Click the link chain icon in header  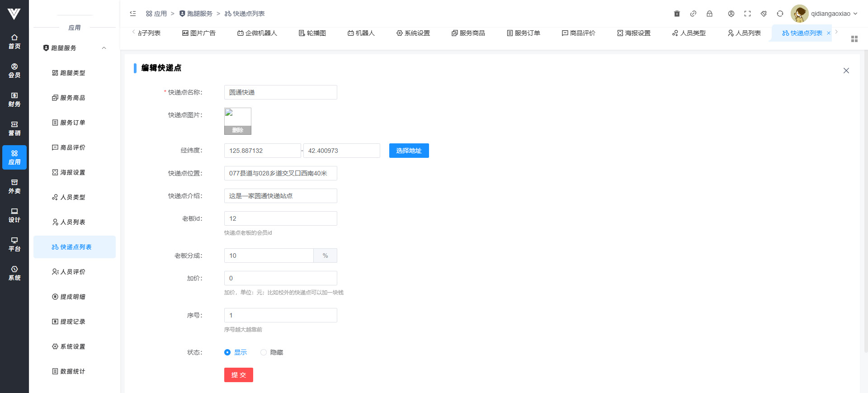click(x=693, y=14)
